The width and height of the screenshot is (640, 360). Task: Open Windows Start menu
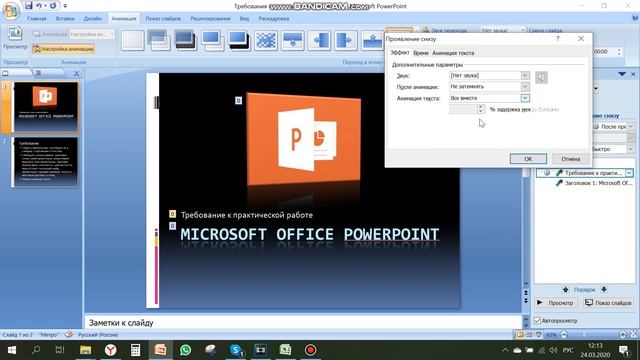tap(12, 350)
